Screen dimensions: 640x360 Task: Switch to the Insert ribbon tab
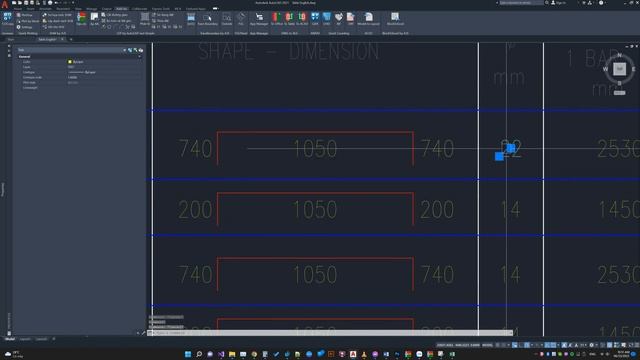coord(31,9)
